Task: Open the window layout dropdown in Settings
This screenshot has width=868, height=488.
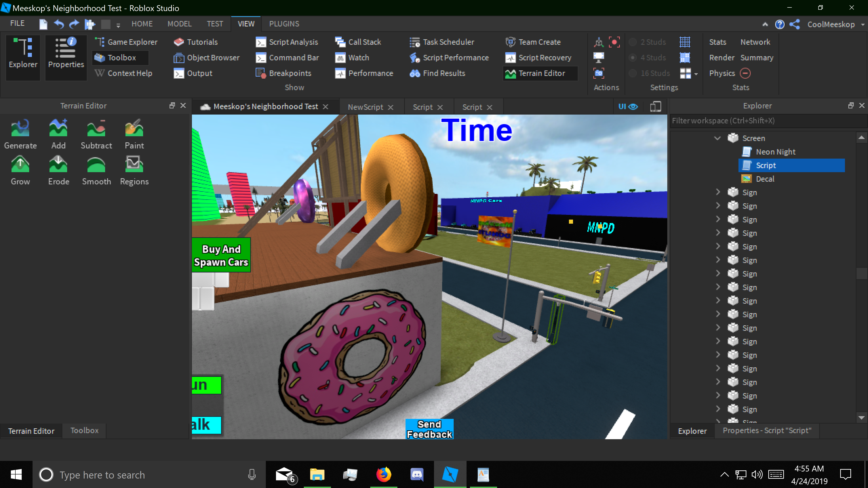Action: tap(696, 74)
